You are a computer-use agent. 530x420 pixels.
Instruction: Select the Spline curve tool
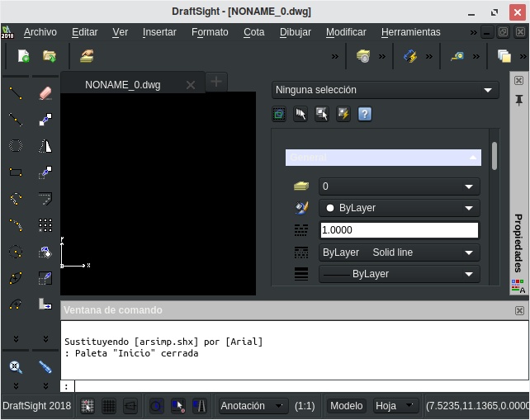pos(16,225)
